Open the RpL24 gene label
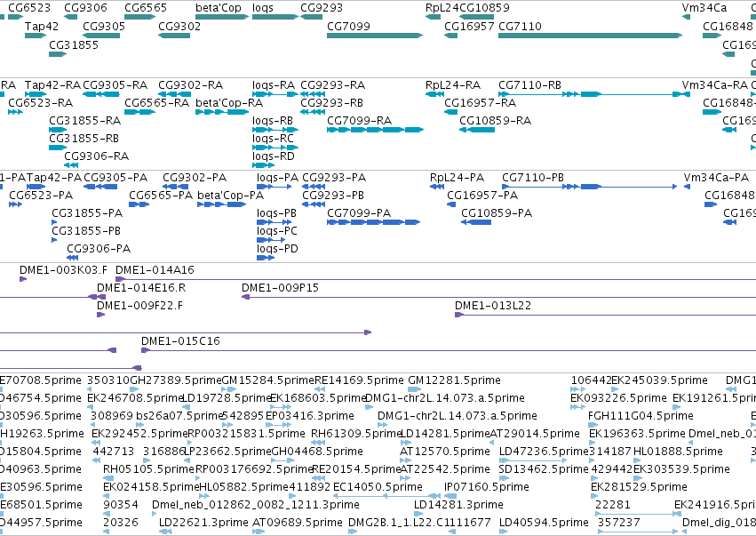756x536 pixels. point(442,8)
